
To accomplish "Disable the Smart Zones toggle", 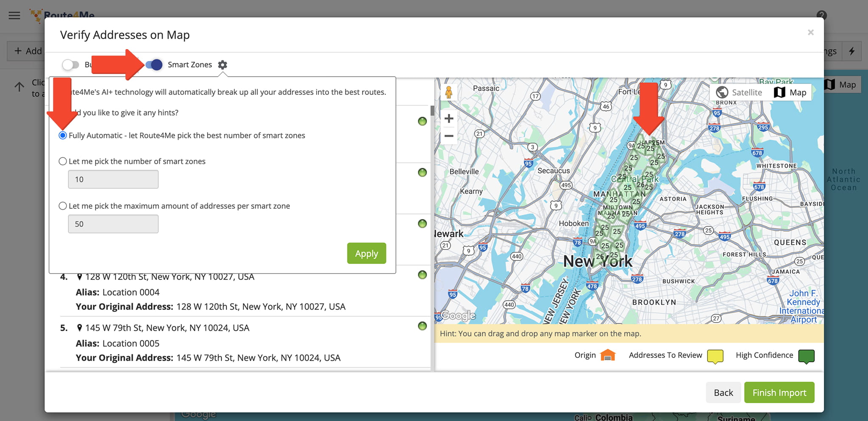I will (154, 65).
